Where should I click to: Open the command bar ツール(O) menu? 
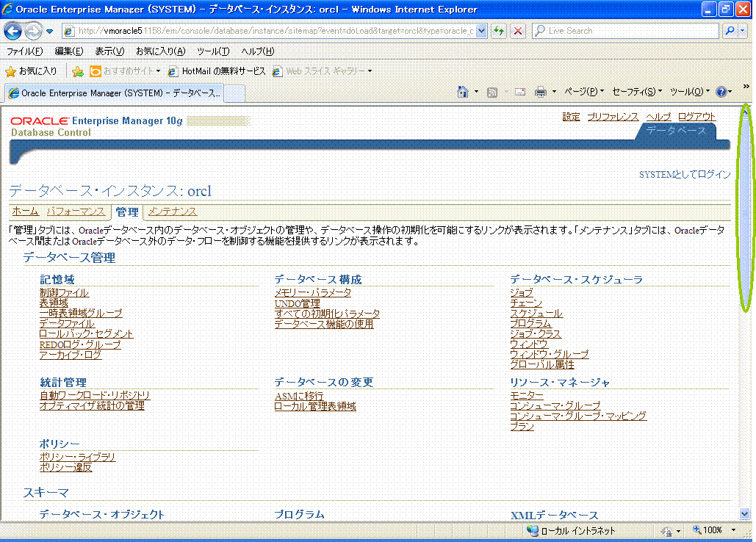click(689, 92)
